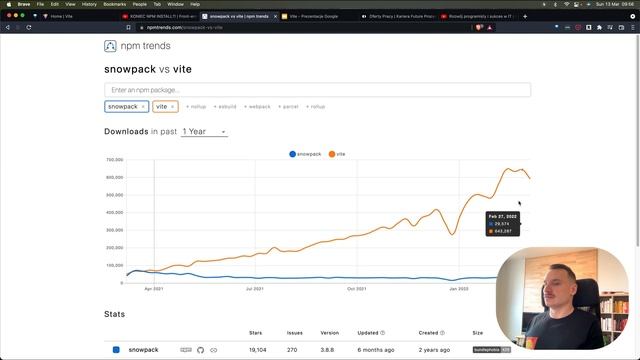Add esbuild suggestion to comparison

point(225,107)
